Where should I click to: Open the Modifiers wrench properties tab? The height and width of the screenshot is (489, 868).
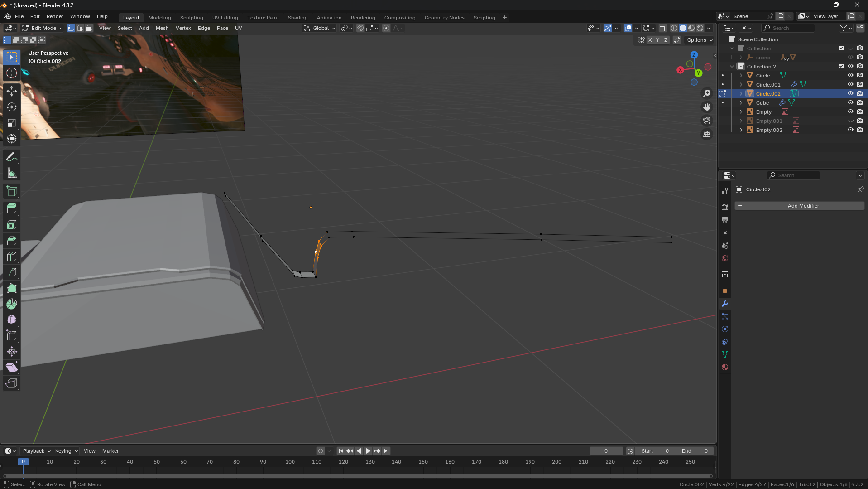pos(725,304)
